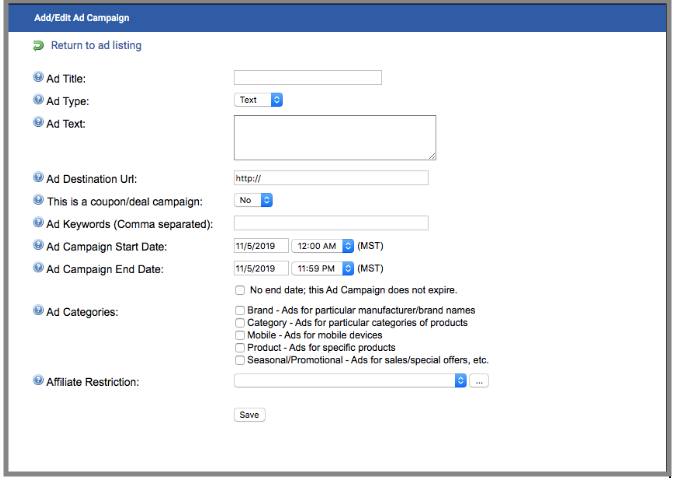
Task: Click the Save button
Action: point(249,415)
